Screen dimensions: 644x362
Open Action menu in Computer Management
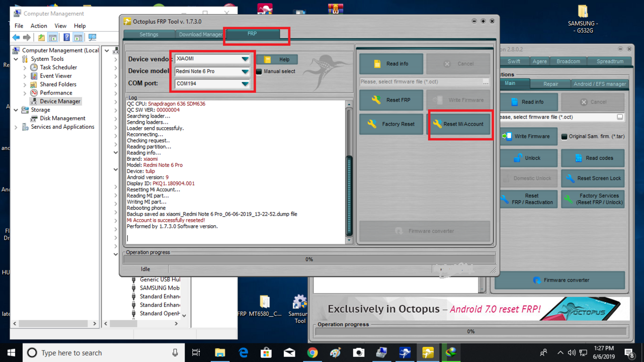[x=39, y=26]
